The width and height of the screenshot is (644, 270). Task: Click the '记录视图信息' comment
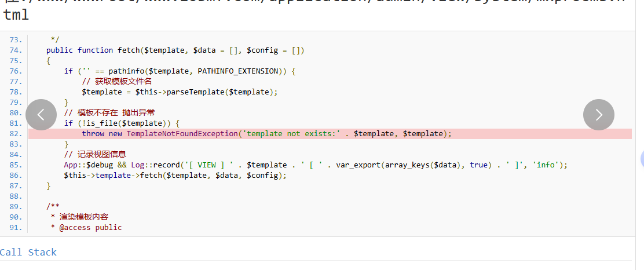click(x=94, y=155)
